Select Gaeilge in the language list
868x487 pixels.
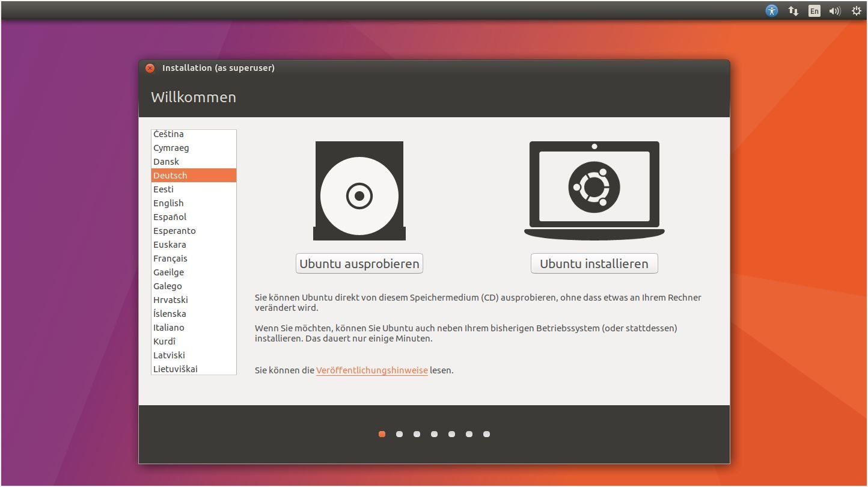[194, 272]
